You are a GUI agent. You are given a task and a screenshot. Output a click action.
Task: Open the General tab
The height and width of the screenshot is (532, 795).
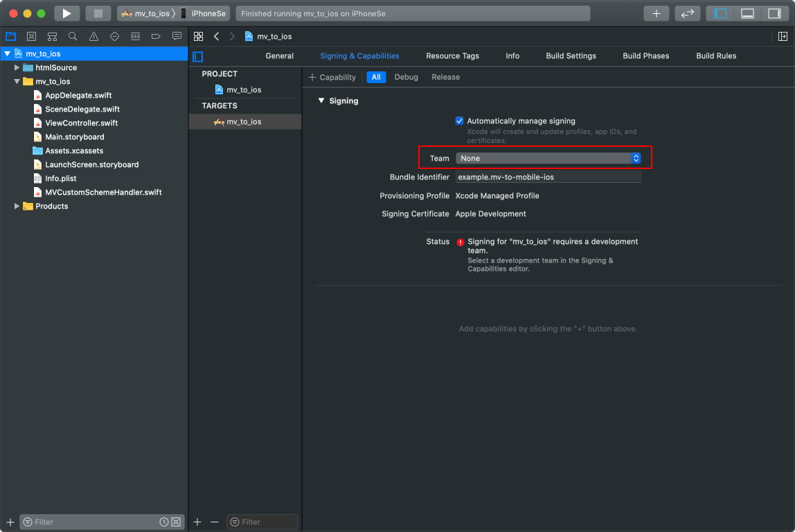coord(279,56)
